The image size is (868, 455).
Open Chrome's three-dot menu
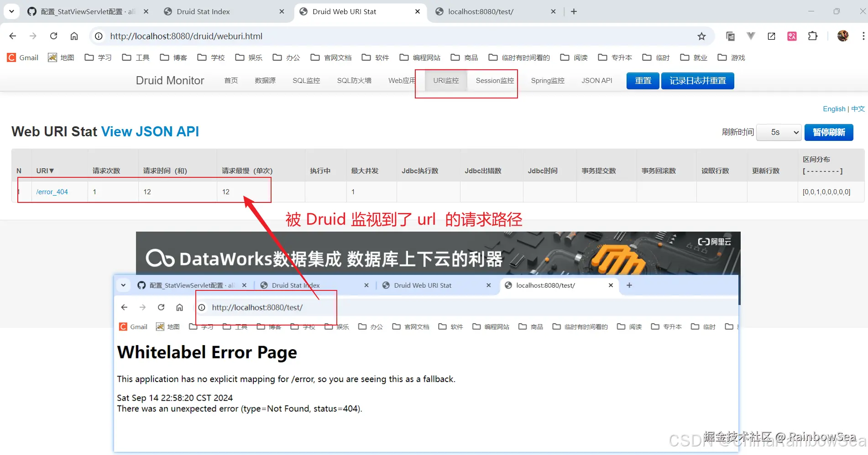(x=863, y=36)
